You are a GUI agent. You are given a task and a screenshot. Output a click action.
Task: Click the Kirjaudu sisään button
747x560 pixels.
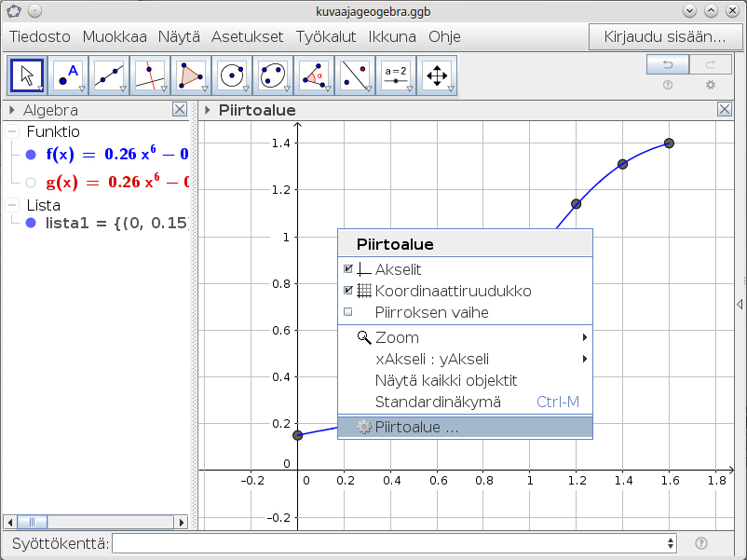click(665, 37)
